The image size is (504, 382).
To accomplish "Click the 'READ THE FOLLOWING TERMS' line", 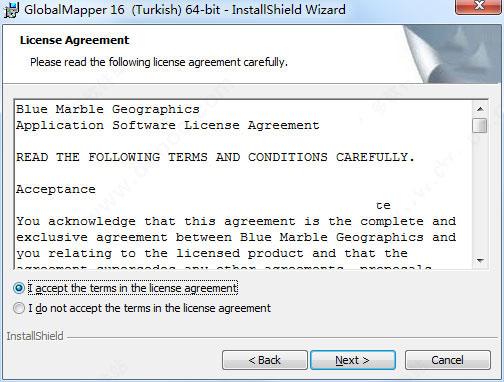I will click(x=215, y=157).
